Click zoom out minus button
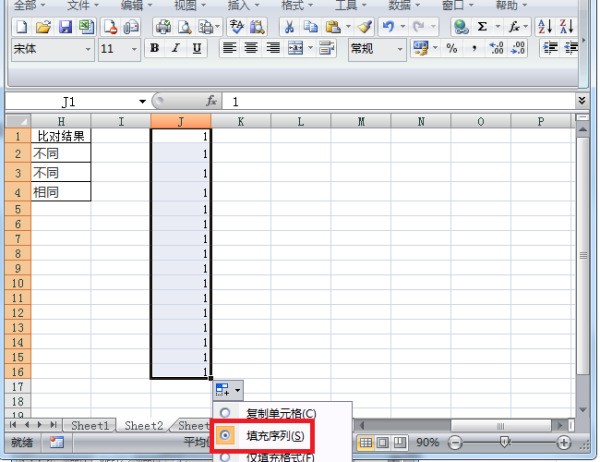Viewport: 600px width, 462px height. pos(455,442)
